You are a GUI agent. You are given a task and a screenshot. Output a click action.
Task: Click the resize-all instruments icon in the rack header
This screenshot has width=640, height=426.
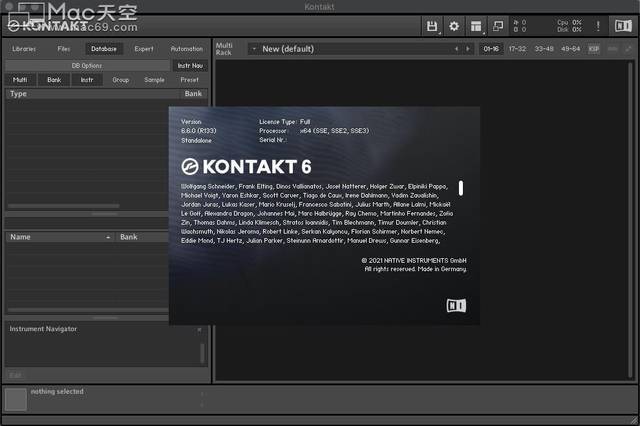(x=628, y=49)
